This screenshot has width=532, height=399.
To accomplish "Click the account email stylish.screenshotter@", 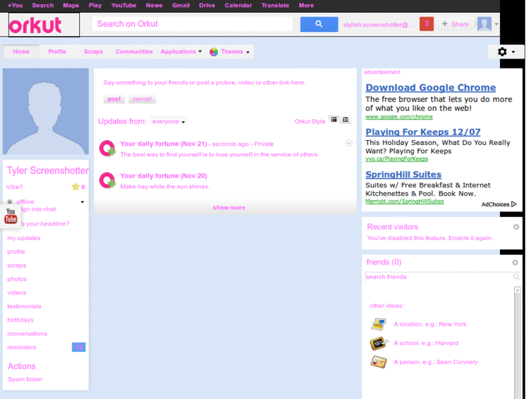I will (378, 25).
